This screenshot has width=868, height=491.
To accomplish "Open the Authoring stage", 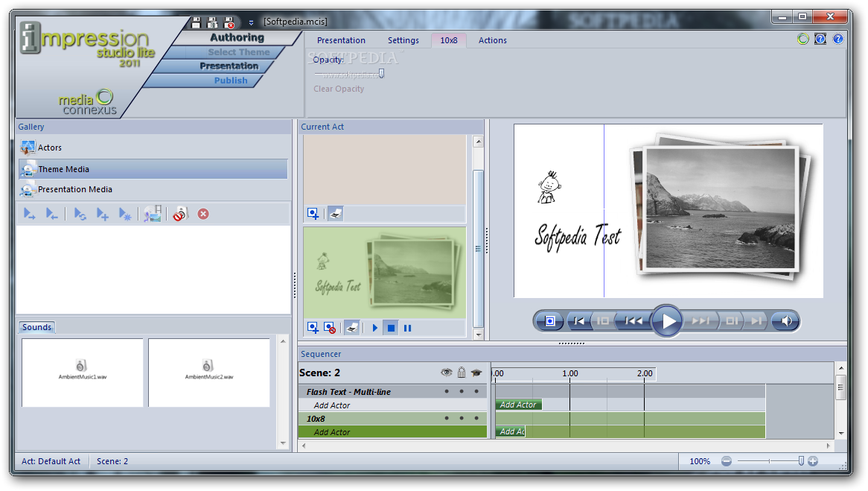I will (237, 38).
